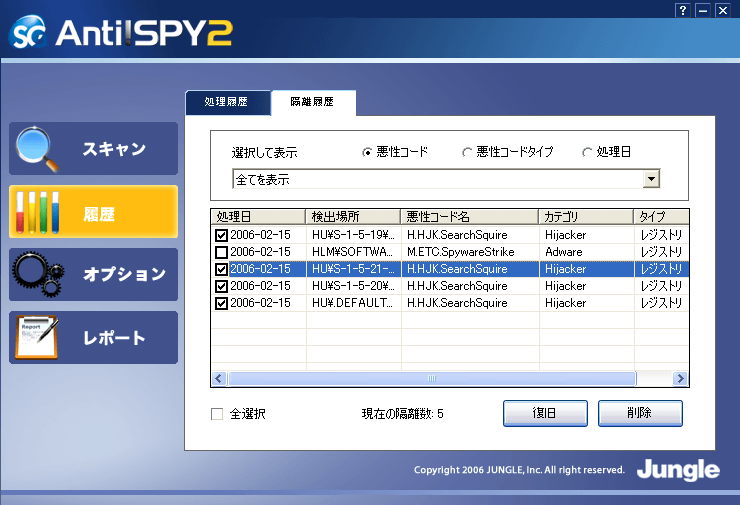The image size is (740, 505).
Task: Click the SG AntiSPY2 logo
Action: [x=120, y=32]
